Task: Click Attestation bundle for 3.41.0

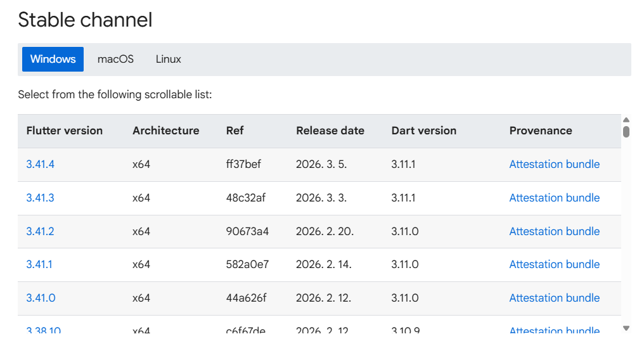Action: [x=554, y=298]
